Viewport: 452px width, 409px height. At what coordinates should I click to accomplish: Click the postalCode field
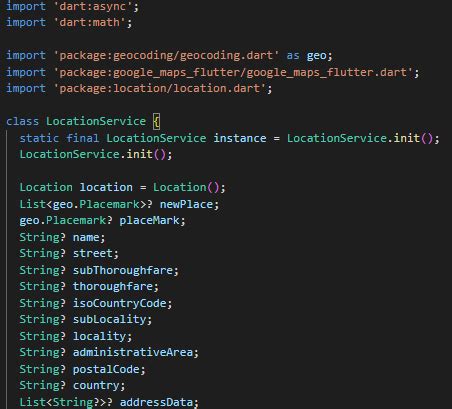(x=106, y=369)
